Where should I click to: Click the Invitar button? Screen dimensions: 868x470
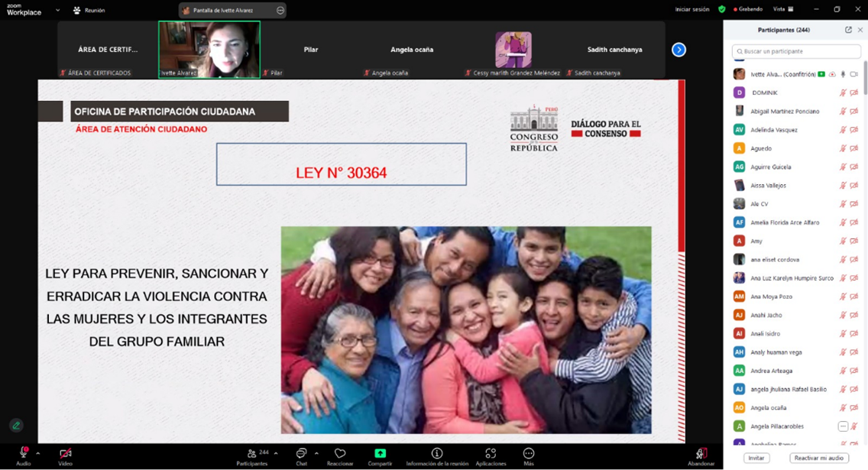click(x=756, y=458)
